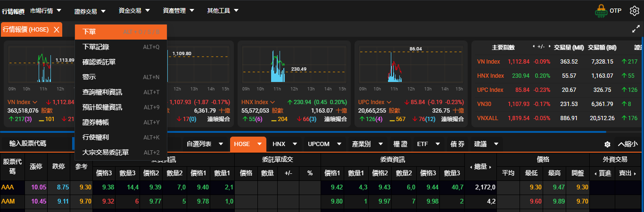
Task: Expand the quote panel to fullscreen
Action: pyautogui.click(x=635, y=29)
